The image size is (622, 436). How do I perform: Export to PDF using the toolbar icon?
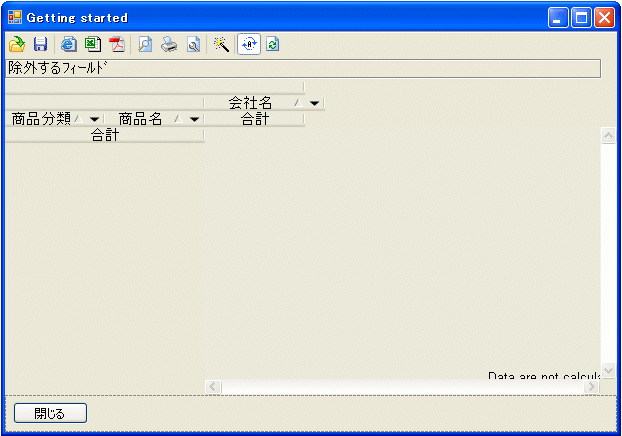[117, 44]
